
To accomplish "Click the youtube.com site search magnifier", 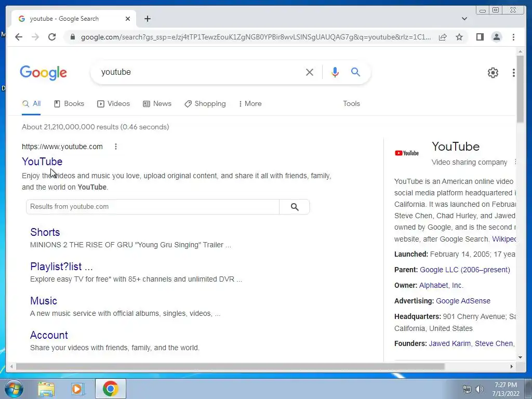I will click(x=295, y=207).
